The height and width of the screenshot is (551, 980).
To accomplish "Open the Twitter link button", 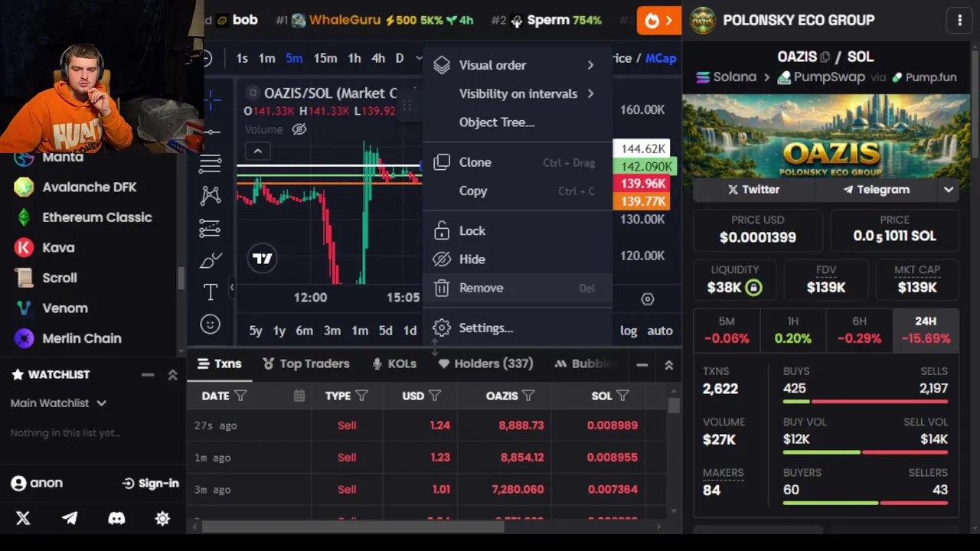I will pos(753,190).
